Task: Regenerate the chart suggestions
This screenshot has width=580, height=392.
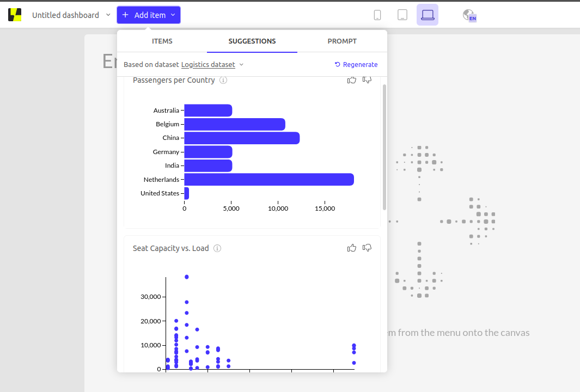Action: tap(356, 65)
